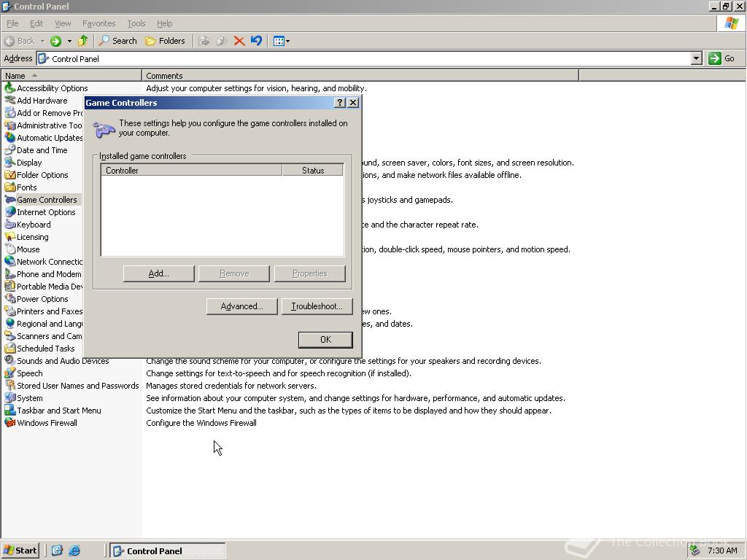Click the Comments column header
Screen dimensions: 747x560
[360, 76]
